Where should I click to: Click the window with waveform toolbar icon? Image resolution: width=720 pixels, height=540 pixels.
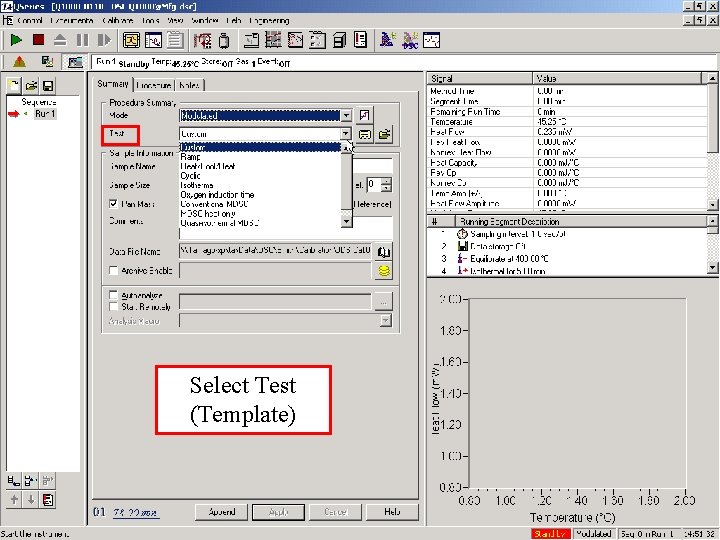[432, 40]
